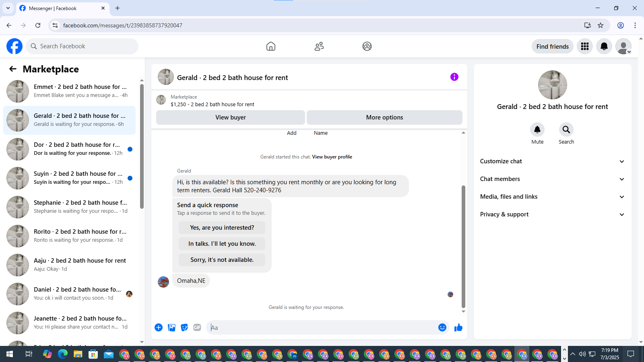Open the account profile avatar menu
Screen dimensions: 644x362
tap(623, 46)
